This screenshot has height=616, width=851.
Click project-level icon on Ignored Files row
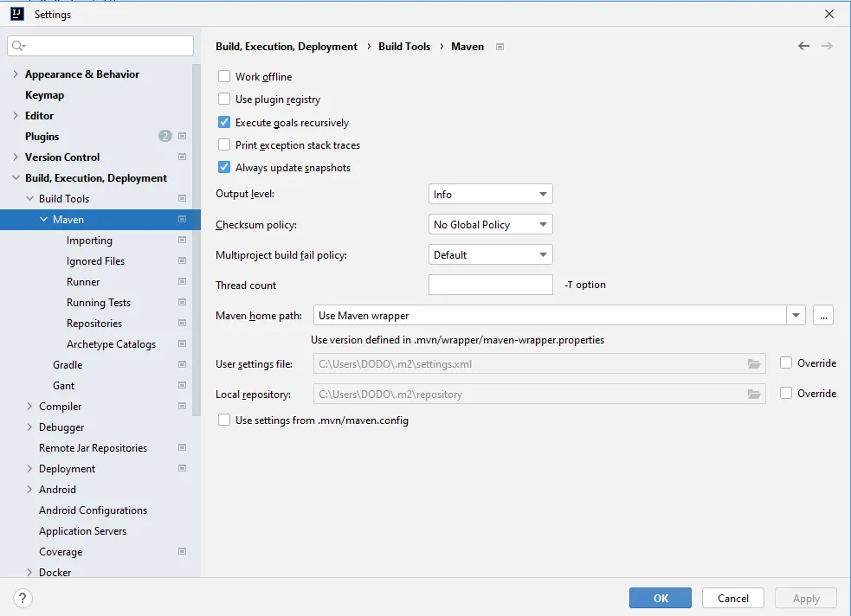click(183, 260)
